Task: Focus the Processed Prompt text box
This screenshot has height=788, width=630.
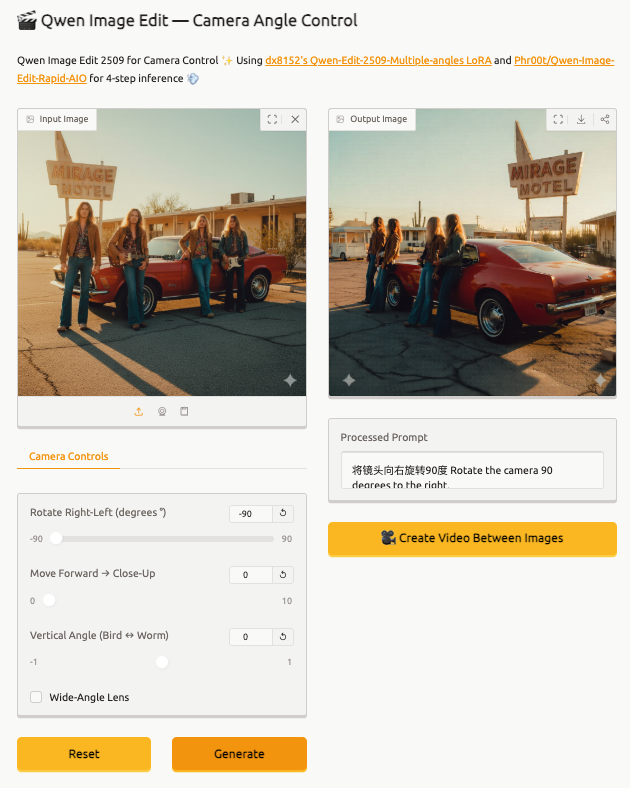Action: tap(472, 470)
